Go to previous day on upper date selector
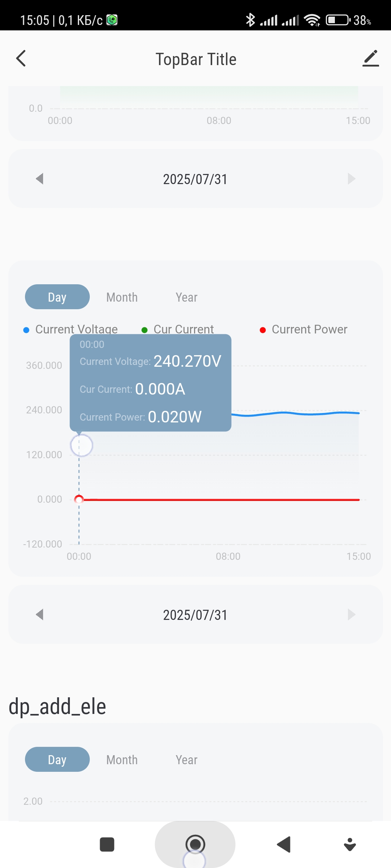 point(39,179)
